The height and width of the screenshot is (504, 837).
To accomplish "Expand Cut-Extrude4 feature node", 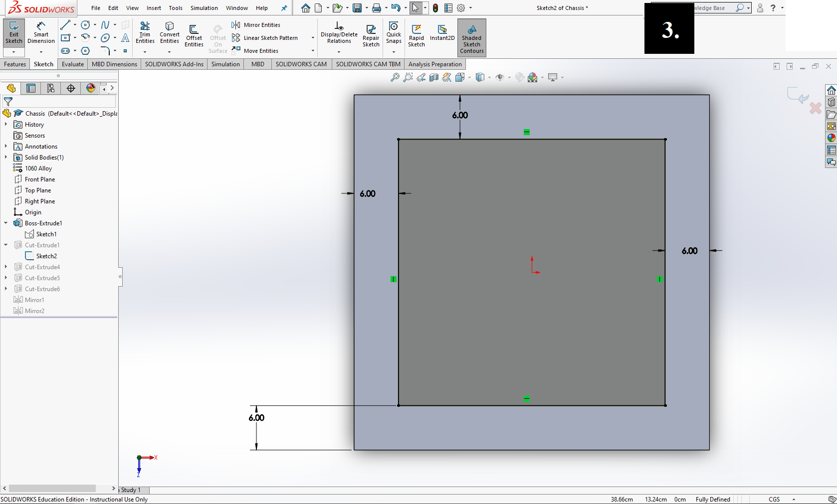I will pos(6,267).
